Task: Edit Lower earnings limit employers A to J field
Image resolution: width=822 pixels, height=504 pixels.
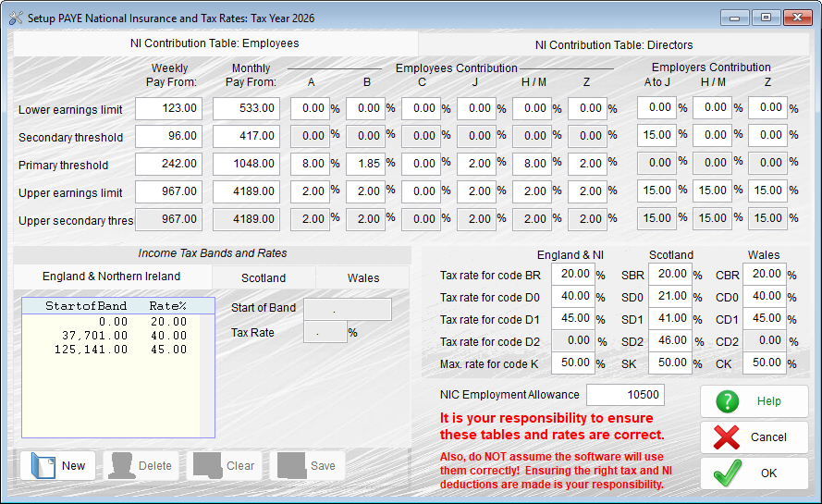Action: [656, 107]
